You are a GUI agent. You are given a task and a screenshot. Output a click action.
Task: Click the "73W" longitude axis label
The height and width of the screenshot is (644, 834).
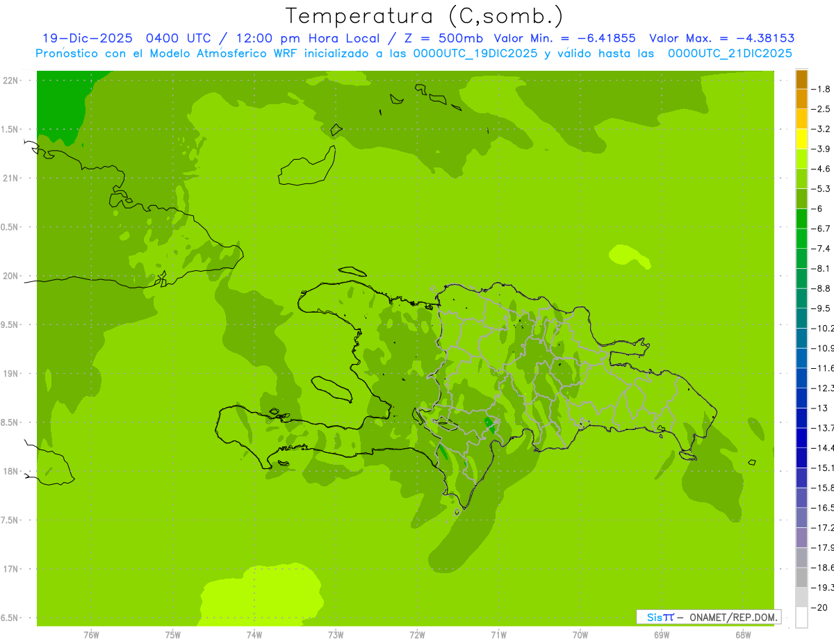pyautogui.click(x=336, y=635)
